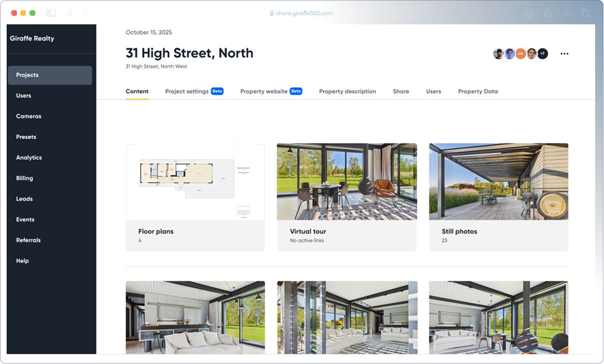Click the Giraffe Realty logo text
The image size is (604, 364).
point(32,39)
